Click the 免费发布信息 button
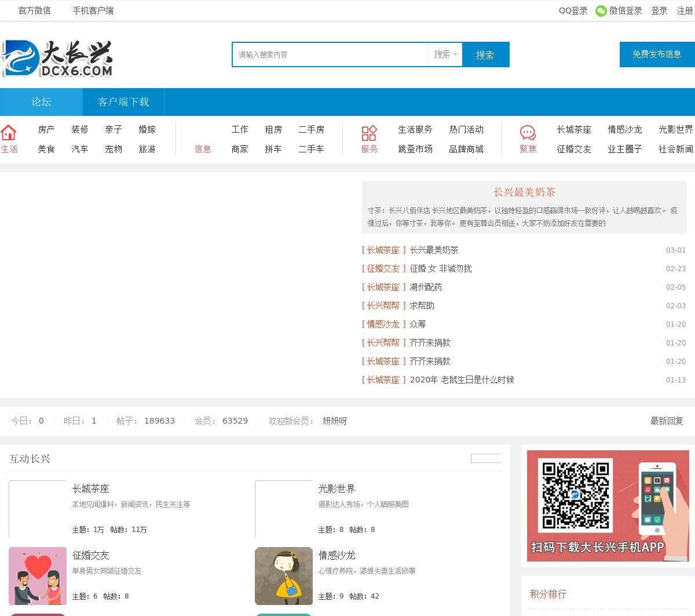 pos(657,54)
